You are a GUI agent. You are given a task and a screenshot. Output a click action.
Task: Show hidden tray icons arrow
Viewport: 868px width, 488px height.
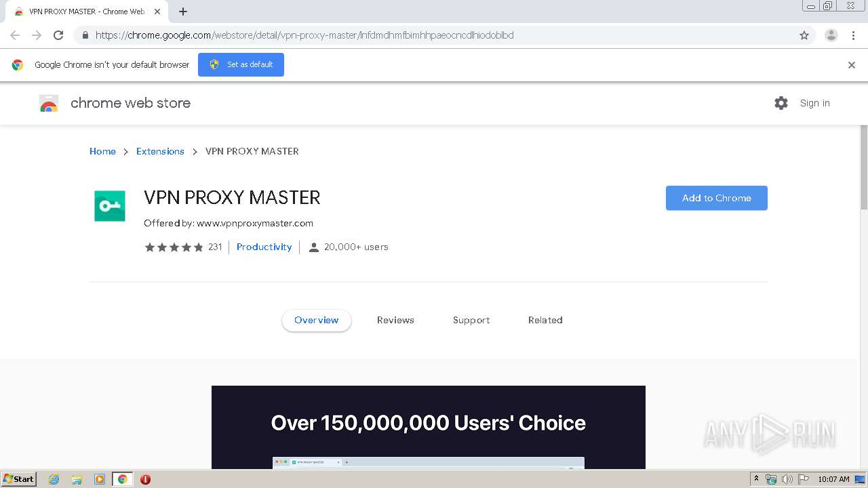tap(756, 479)
